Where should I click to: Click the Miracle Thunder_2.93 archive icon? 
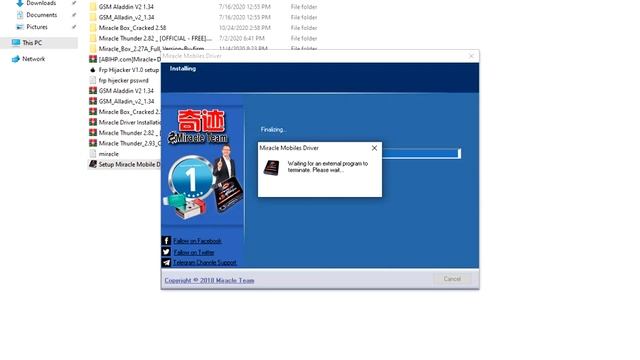click(93, 144)
